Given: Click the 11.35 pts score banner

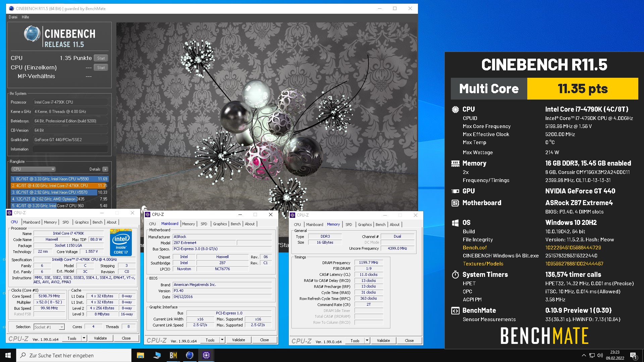Looking at the screenshot, I should (x=583, y=89).
